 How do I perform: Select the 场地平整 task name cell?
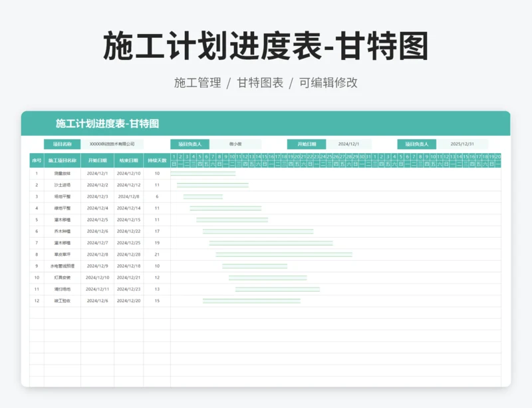63,197
